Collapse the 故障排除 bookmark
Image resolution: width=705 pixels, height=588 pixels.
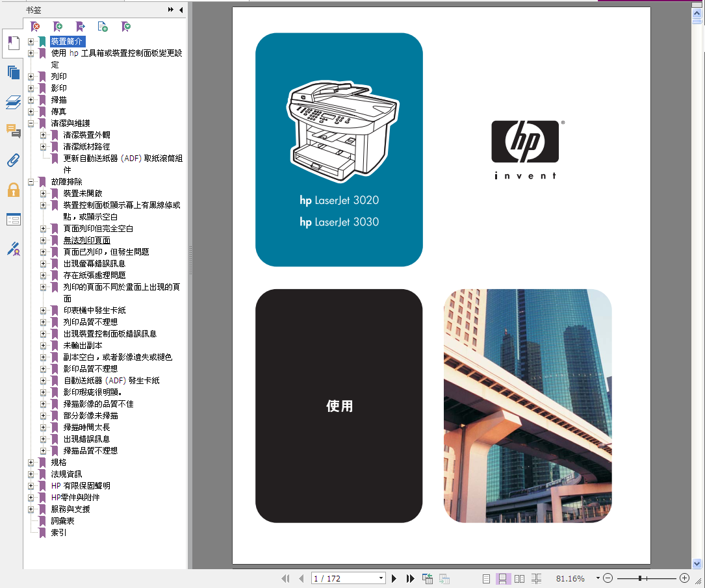[x=31, y=182]
